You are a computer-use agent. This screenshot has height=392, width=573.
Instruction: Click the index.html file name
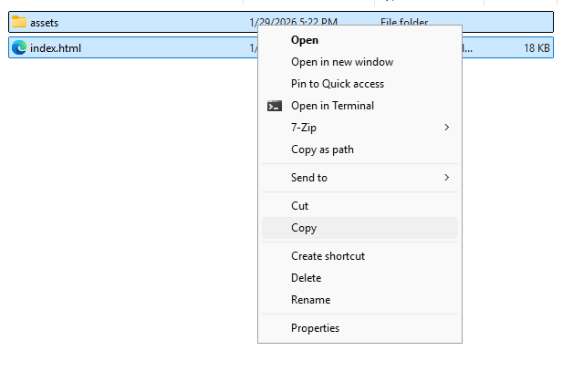(56, 47)
